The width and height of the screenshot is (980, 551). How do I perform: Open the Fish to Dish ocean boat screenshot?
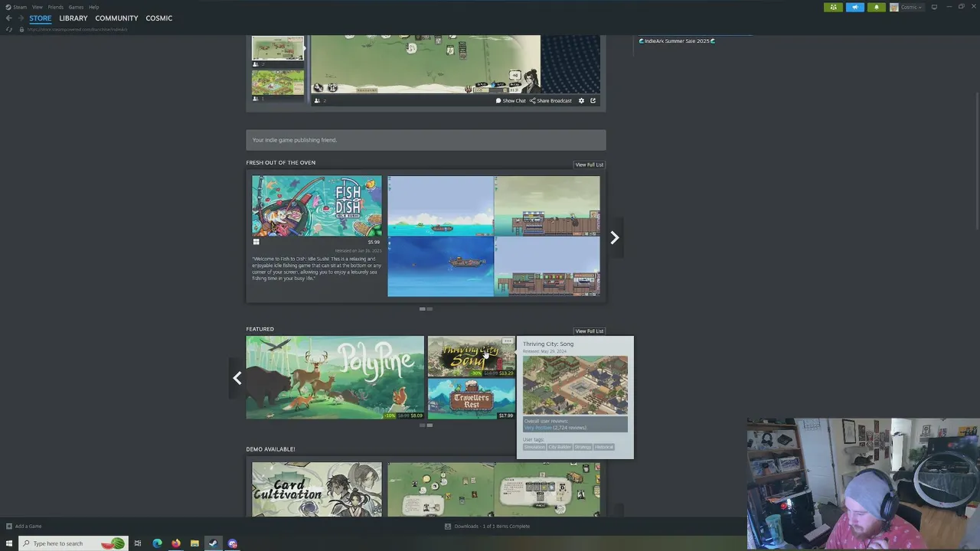click(x=441, y=206)
